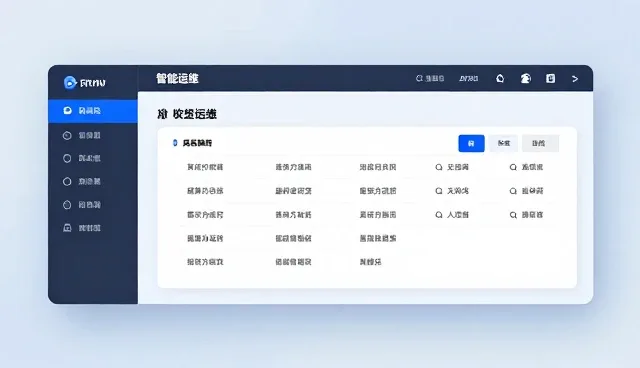Click the search magnifier icon in the top bar

419,78
